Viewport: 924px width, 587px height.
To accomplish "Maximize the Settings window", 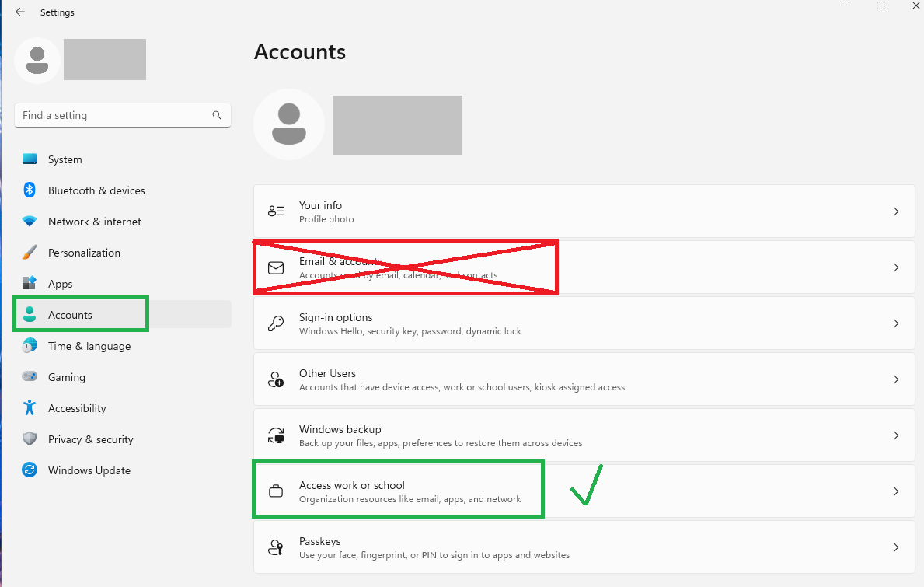I will click(880, 5).
